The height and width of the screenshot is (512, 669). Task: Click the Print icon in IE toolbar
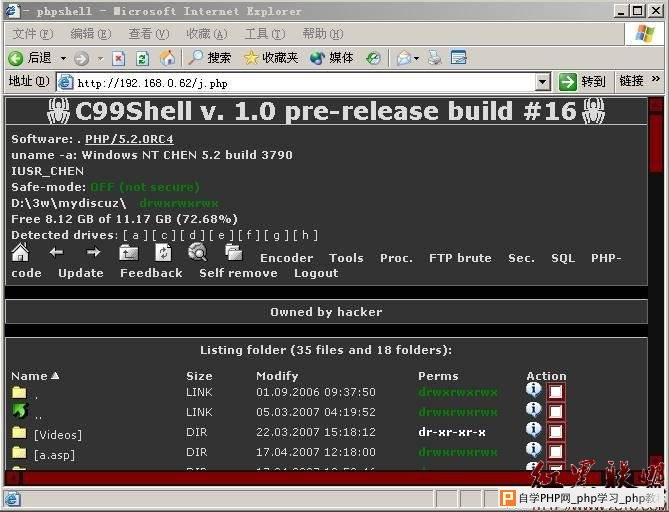tap(435, 58)
